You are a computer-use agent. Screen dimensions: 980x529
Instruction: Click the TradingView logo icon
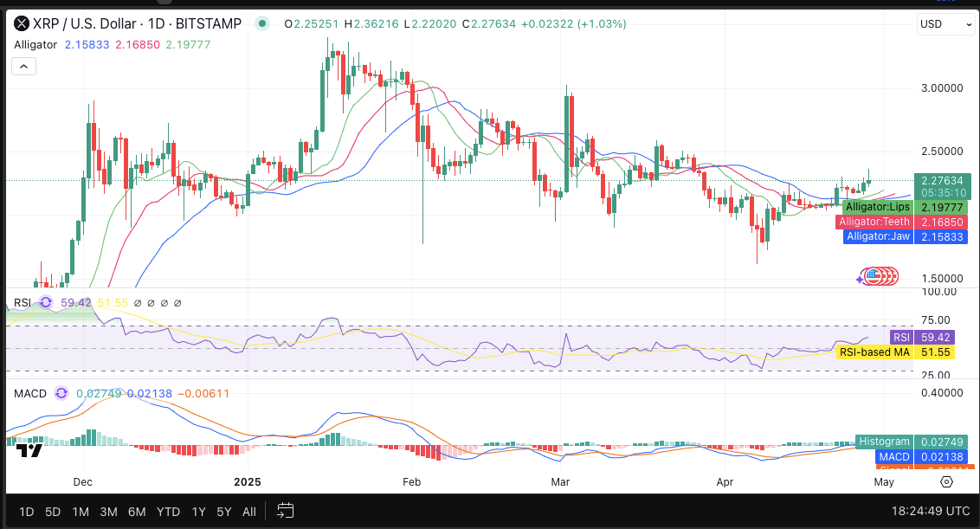click(x=29, y=450)
